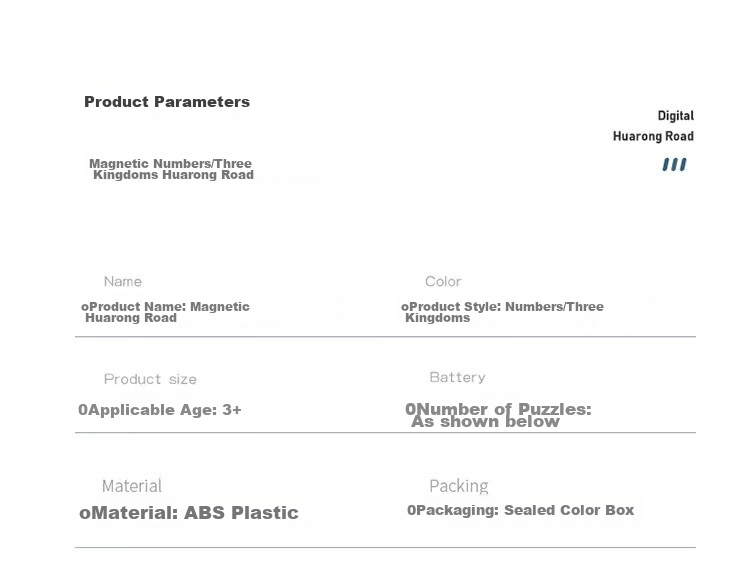
Task: Click the Color field label
Action: [443, 281]
